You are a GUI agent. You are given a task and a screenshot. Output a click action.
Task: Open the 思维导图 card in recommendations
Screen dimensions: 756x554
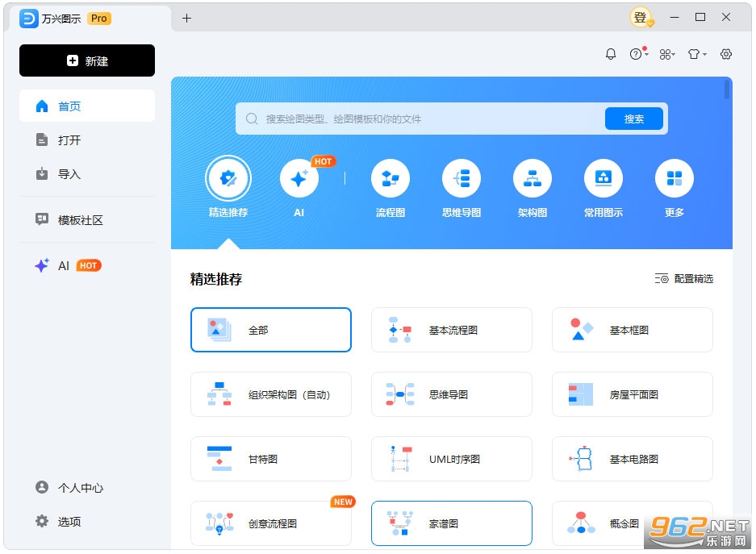[x=452, y=394]
